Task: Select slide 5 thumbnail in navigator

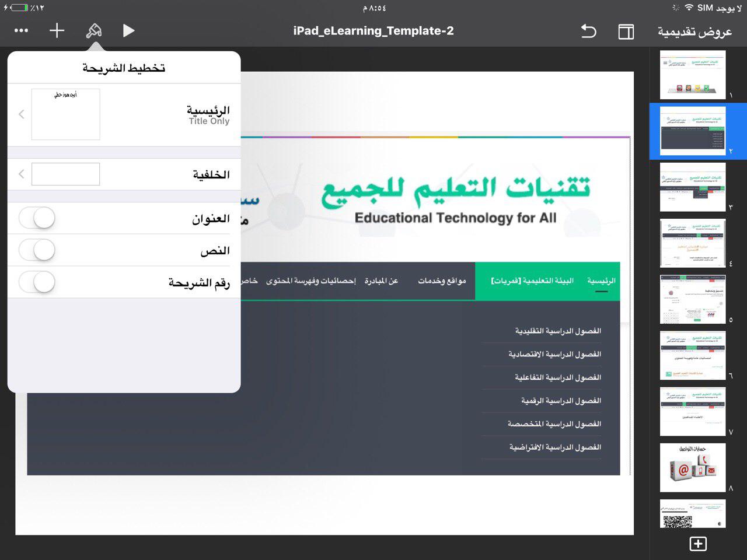Action: pos(693,299)
